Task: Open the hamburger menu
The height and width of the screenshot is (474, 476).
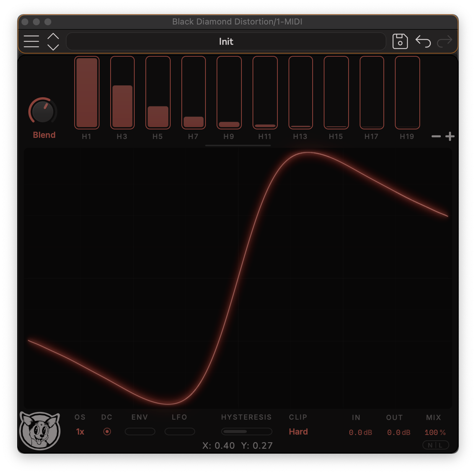Action: [31, 41]
